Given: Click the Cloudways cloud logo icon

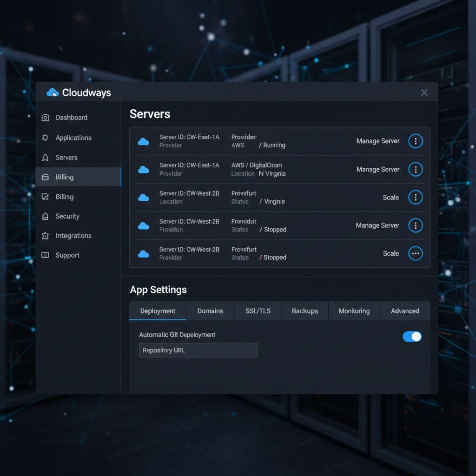Looking at the screenshot, I should pyautogui.click(x=53, y=93).
